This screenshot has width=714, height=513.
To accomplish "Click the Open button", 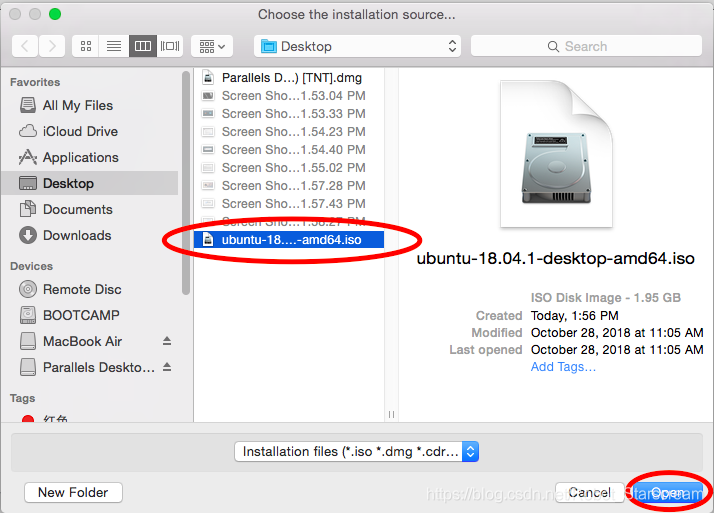I will coord(666,492).
